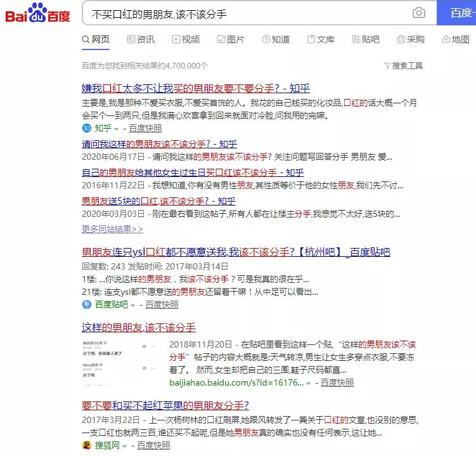Click the baijiahao result thumbnail image
This screenshot has height=456, width=476.
point(120,362)
